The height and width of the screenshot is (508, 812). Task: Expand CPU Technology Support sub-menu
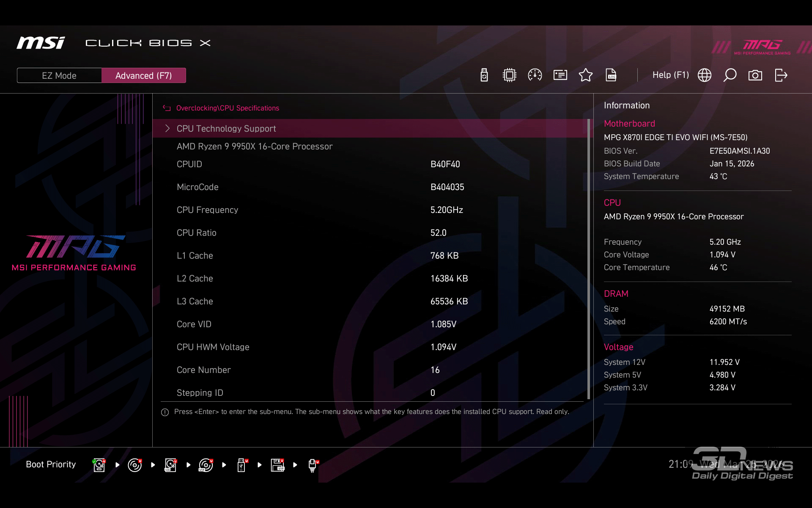pyautogui.click(x=226, y=128)
